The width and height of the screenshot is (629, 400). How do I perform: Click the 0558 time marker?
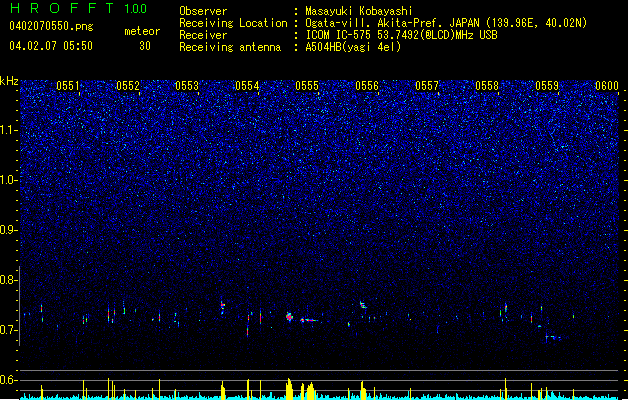click(x=487, y=86)
